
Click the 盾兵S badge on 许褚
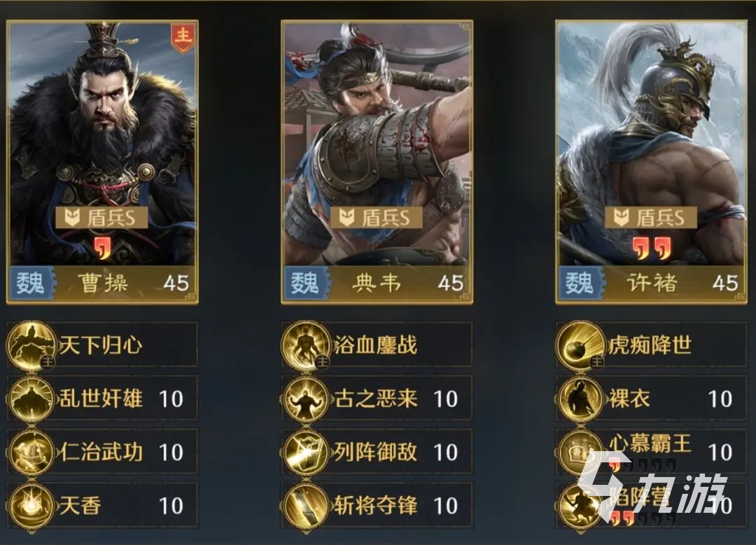651,218
